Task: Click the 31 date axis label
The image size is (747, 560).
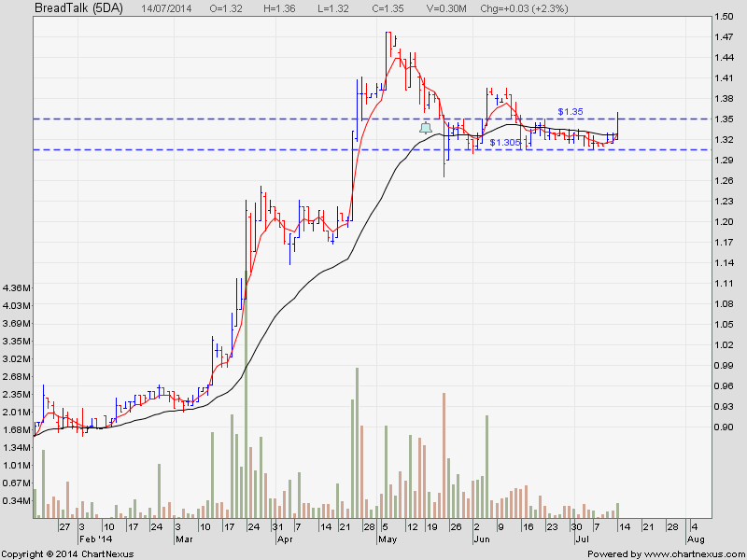Action: point(277,527)
